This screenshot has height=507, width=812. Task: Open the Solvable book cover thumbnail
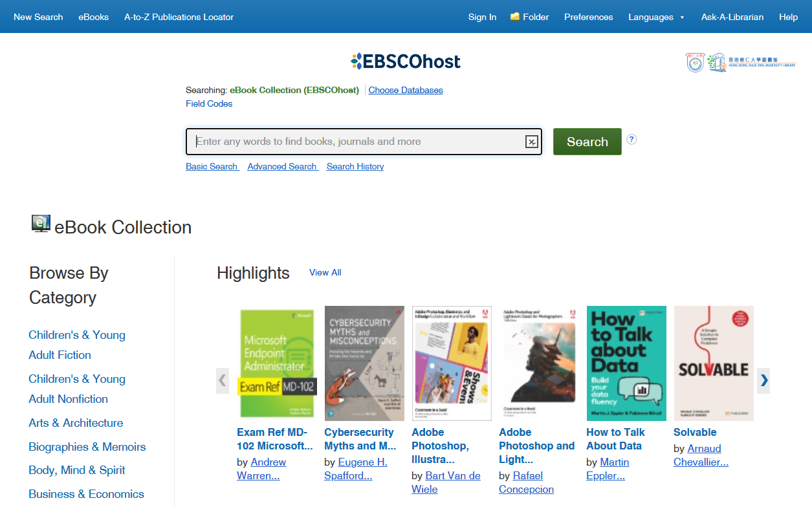pos(714,363)
